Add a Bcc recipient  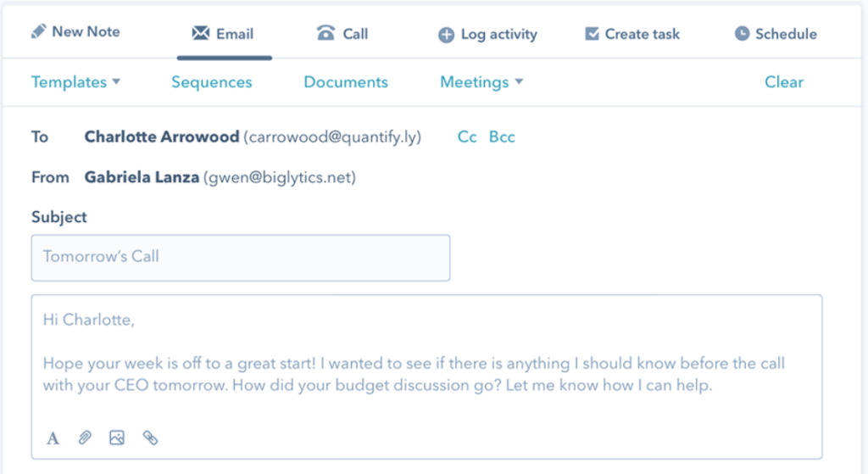pos(502,137)
